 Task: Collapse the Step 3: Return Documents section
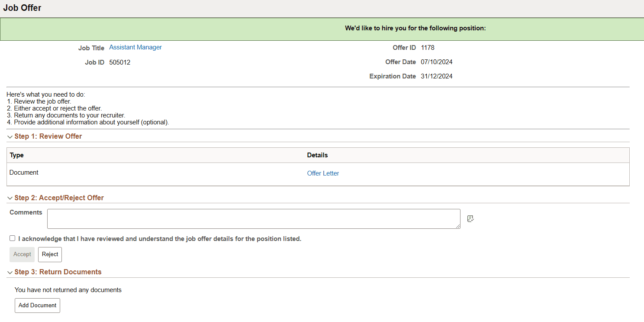10,272
